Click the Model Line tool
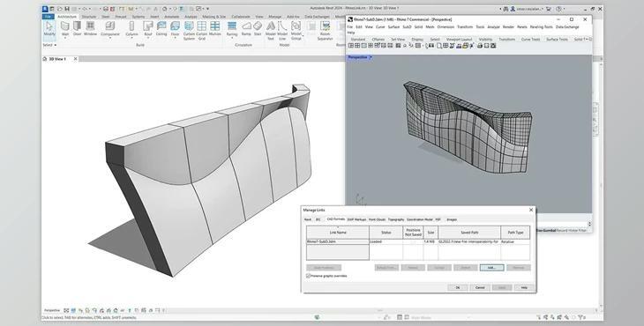This screenshot has height=326, width=644. [x=282, y=30]
